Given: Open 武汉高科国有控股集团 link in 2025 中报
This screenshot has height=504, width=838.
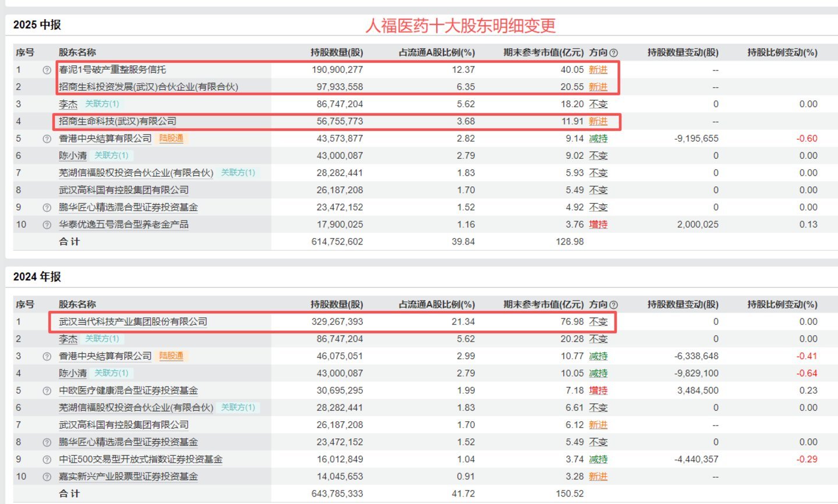Looking at the screenshot, I should (123, 190).
